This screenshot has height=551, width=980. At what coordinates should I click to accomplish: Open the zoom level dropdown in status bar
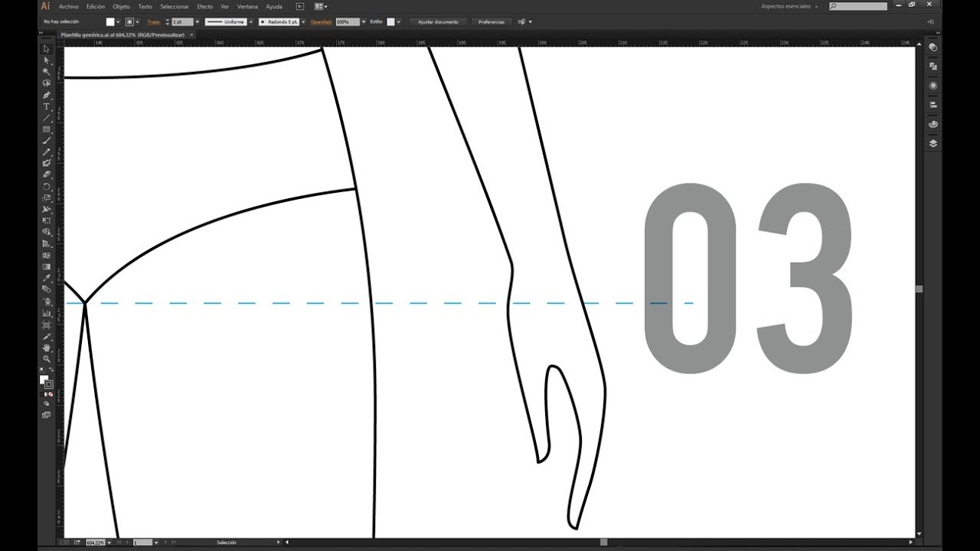point(109,543)
